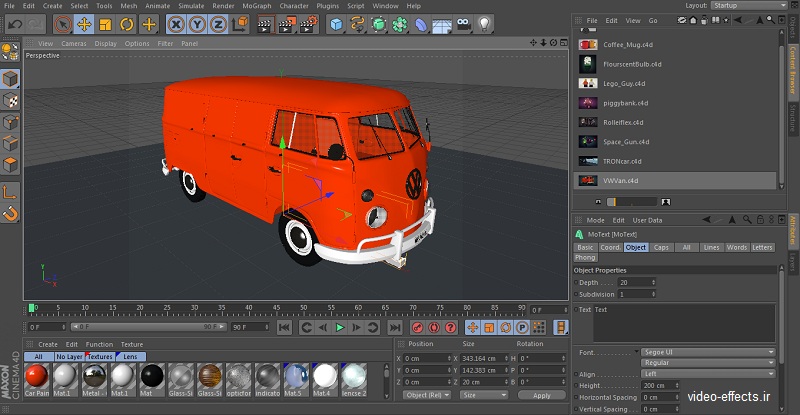Open the material manager Create menu
This screenshot has height=415, width=800.
click(x=48, y=345)
